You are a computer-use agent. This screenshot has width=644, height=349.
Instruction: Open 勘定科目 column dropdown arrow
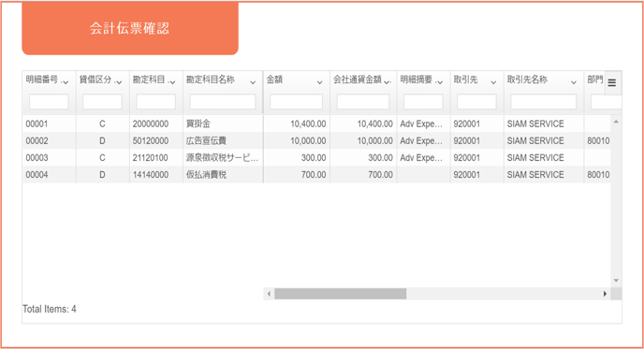pos(172,82)
